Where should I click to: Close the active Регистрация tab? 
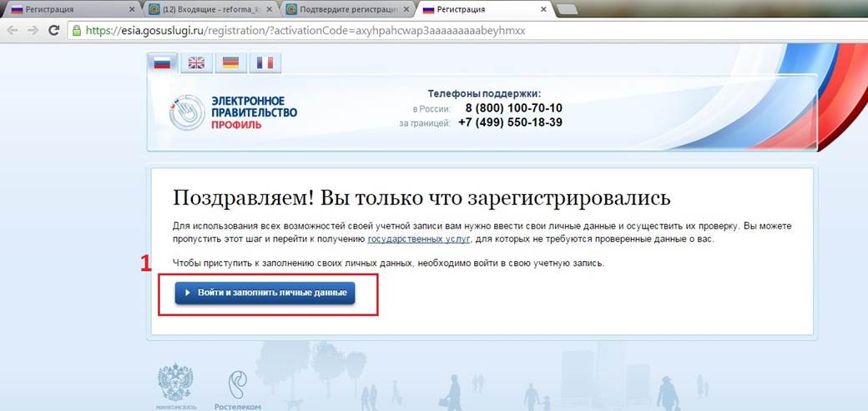(543, 9)
